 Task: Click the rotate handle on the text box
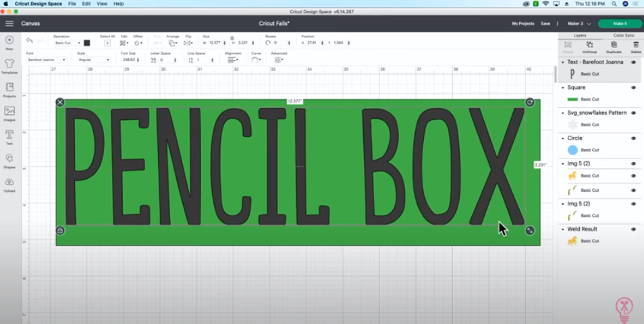click(530, 102)
